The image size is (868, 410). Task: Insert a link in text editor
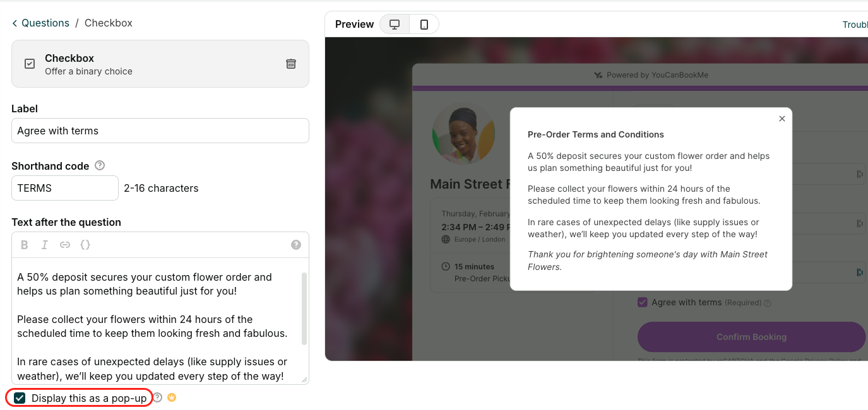[x=65, y=245]
